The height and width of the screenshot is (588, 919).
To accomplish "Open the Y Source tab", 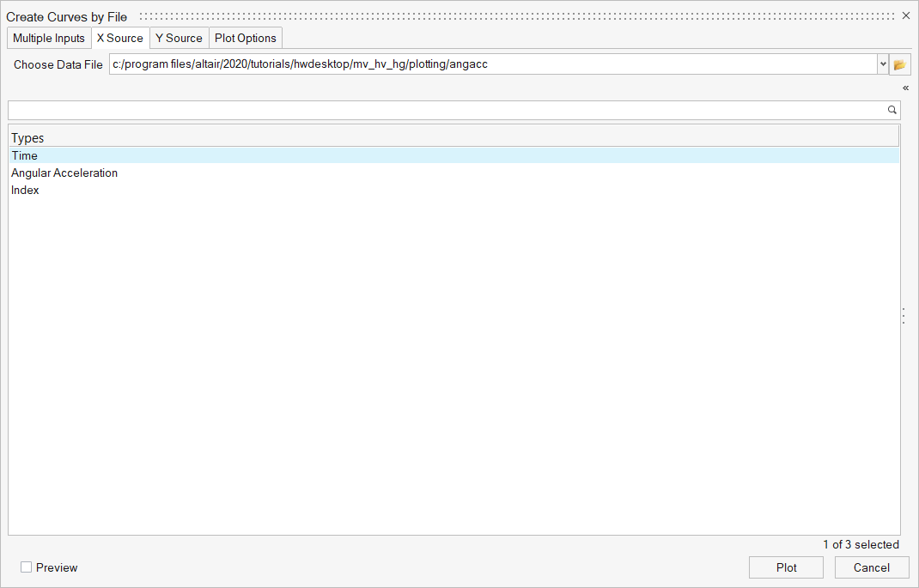I will [179, 38].
